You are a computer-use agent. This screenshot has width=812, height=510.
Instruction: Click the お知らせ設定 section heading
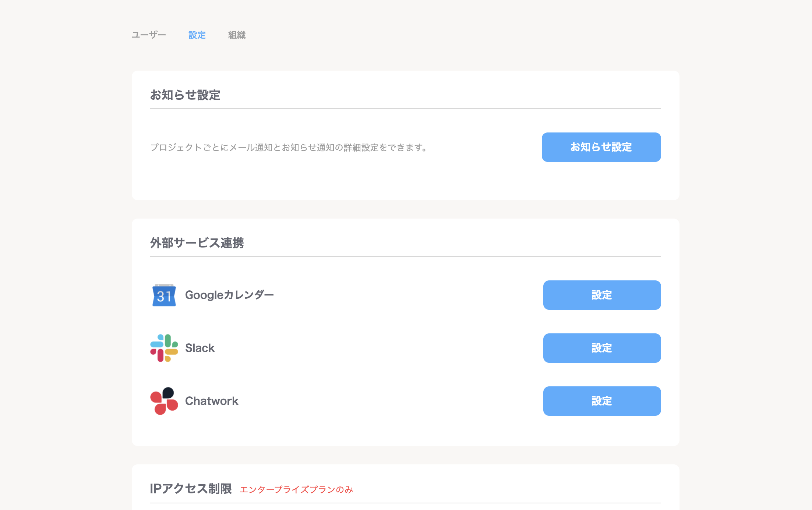[185, 95]
